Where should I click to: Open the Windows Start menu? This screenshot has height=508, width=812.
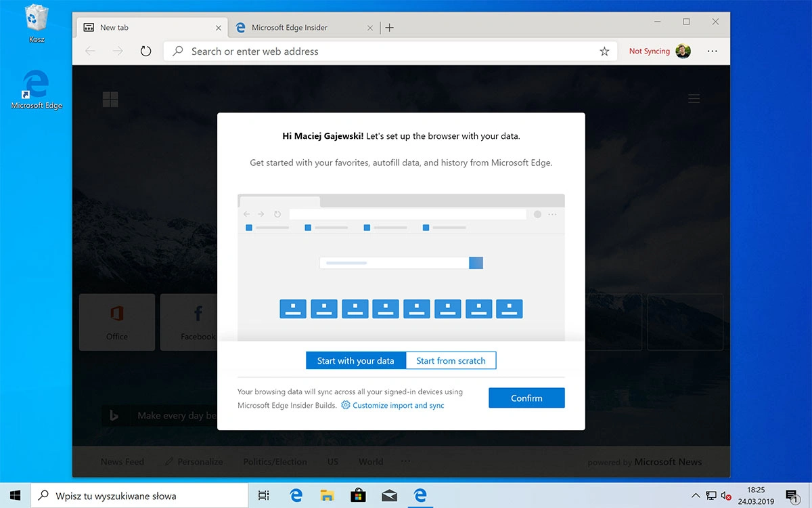coord(15,495)
